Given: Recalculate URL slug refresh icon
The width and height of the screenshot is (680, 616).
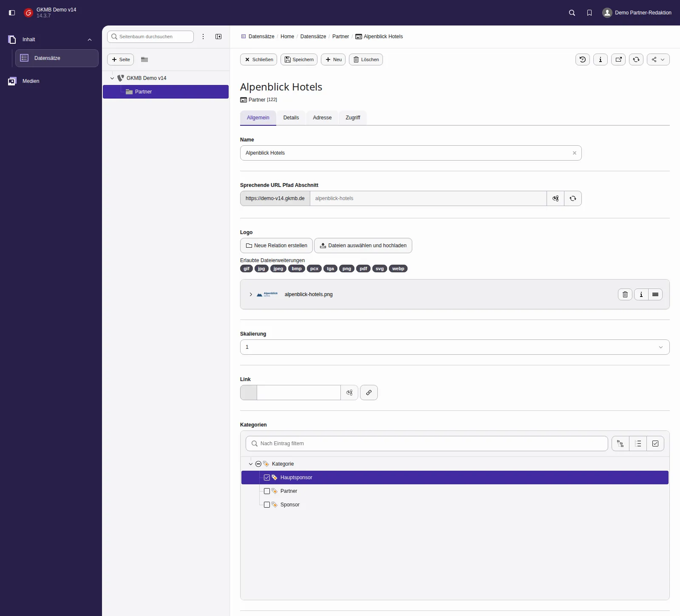Looking at the screenshot, I should (x=573, y=198).
